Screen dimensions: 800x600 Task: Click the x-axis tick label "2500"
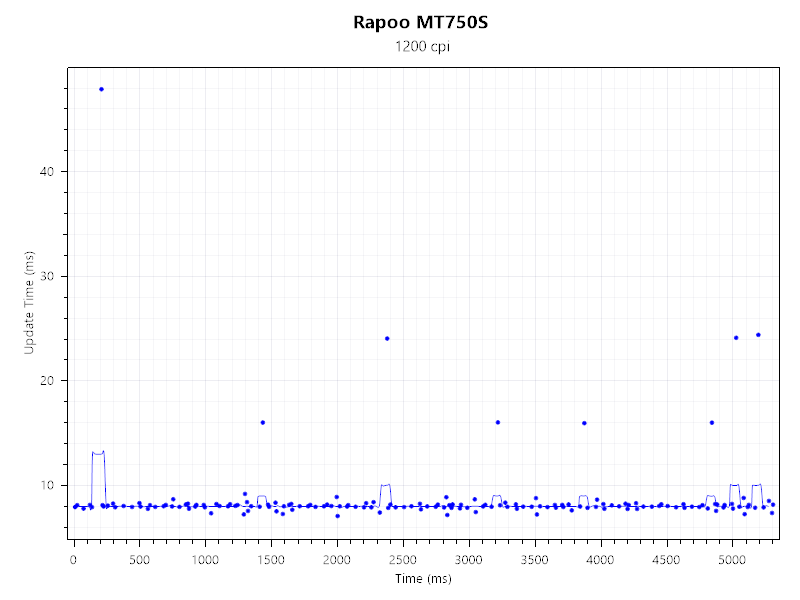(x=403, y=560)
